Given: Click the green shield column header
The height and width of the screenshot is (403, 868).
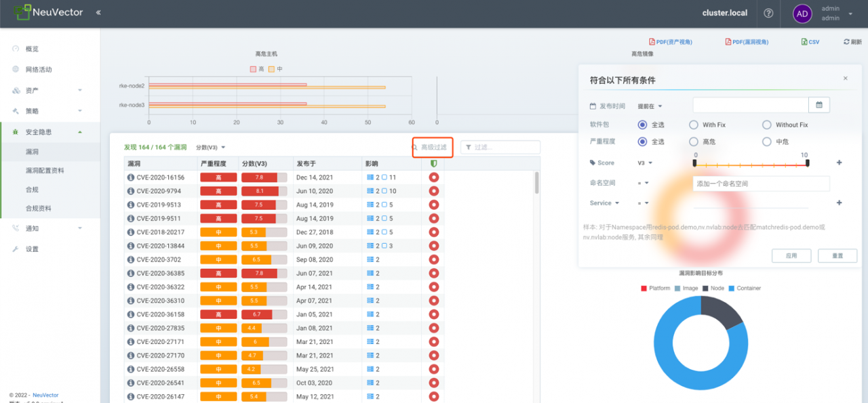Looking at the screenshot, I should [x=434, y=163].
